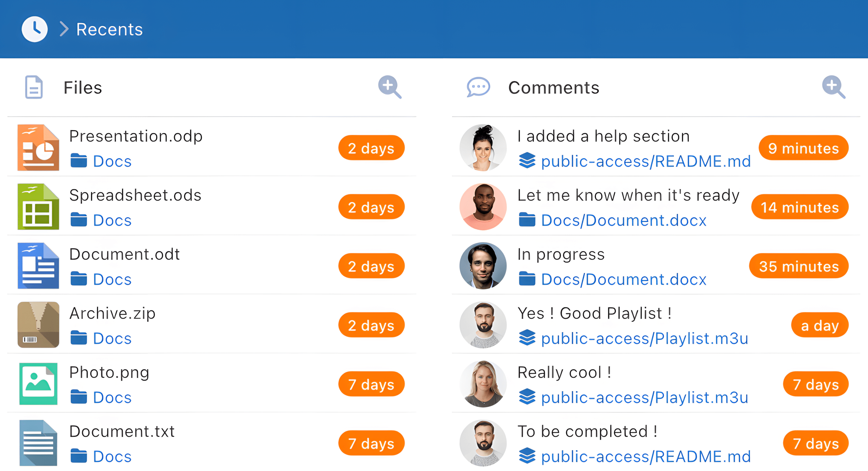Click the Files section document icon

[34, 87]
